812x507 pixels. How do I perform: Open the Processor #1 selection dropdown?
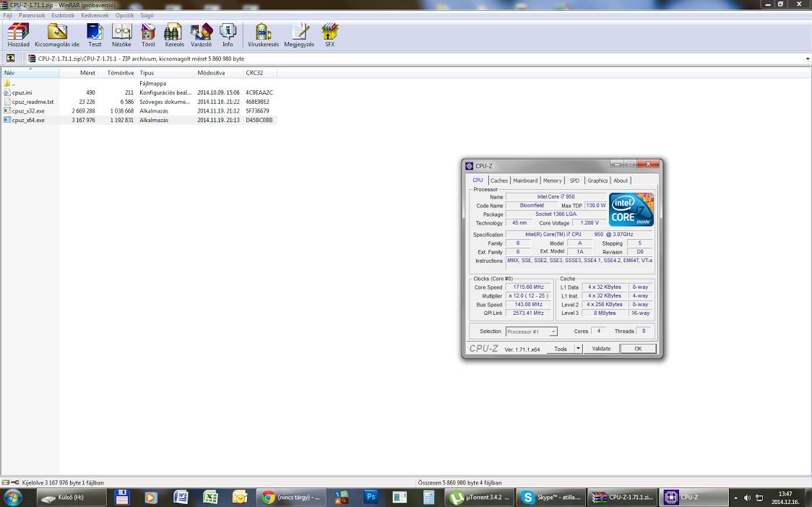(x=531, y=331)
